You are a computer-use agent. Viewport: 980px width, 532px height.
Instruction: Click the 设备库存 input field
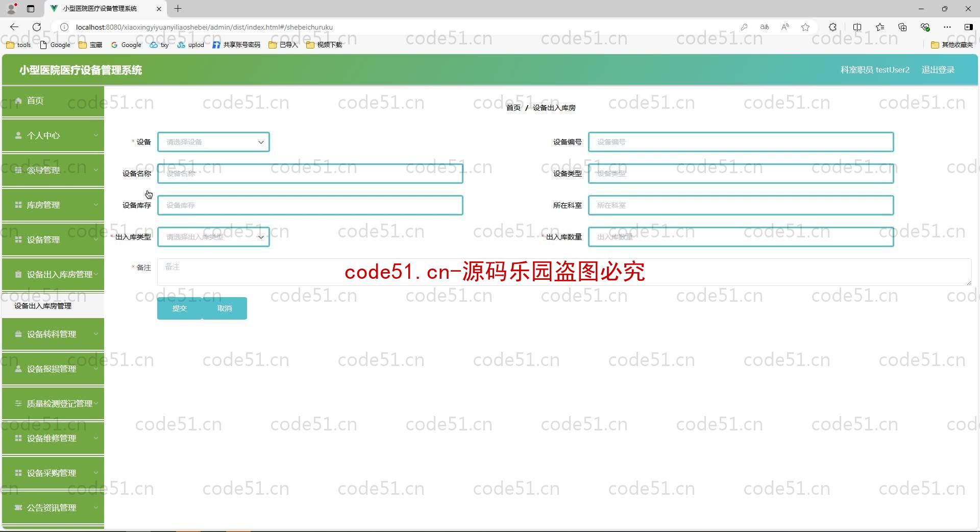310,205
